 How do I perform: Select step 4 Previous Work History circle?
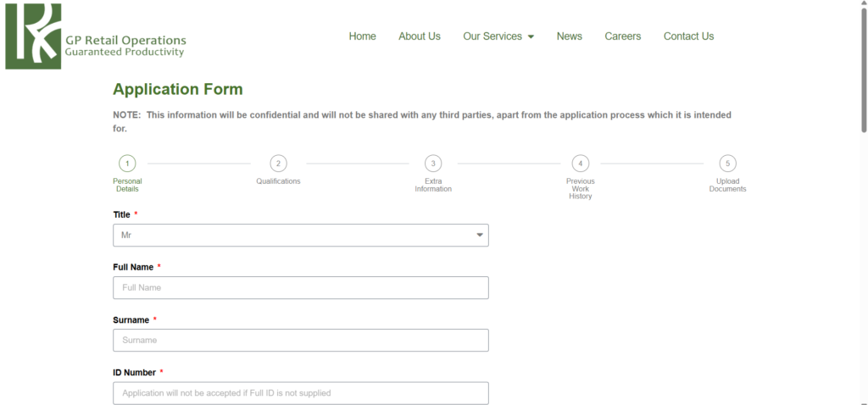[581, 164]
